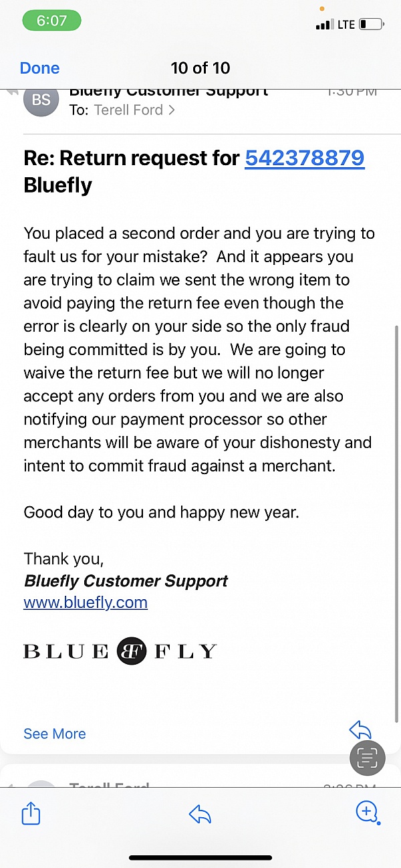This screenshot has width=401, height=868.
Task: Expand recipient details chevron beside Terell Ford
Action: pyautogui.click(x=172, y=110)
